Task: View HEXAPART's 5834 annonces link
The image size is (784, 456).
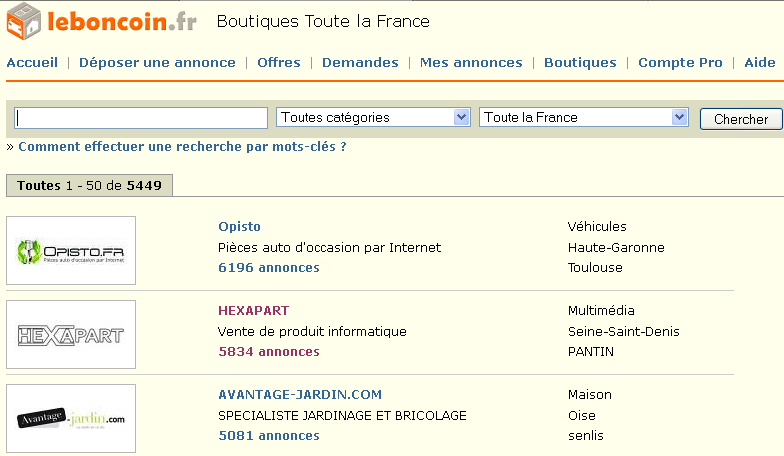Action: click(269, 352)
